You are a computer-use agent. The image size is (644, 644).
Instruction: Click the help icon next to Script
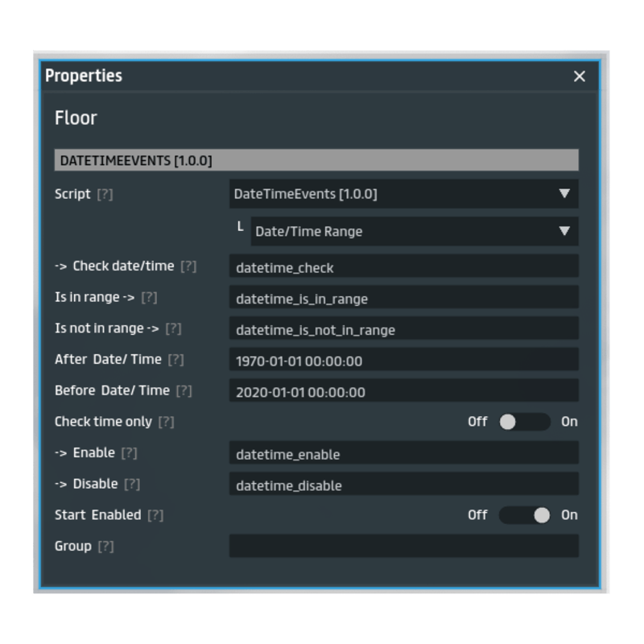pyautogui.click(x=105, y=195)
